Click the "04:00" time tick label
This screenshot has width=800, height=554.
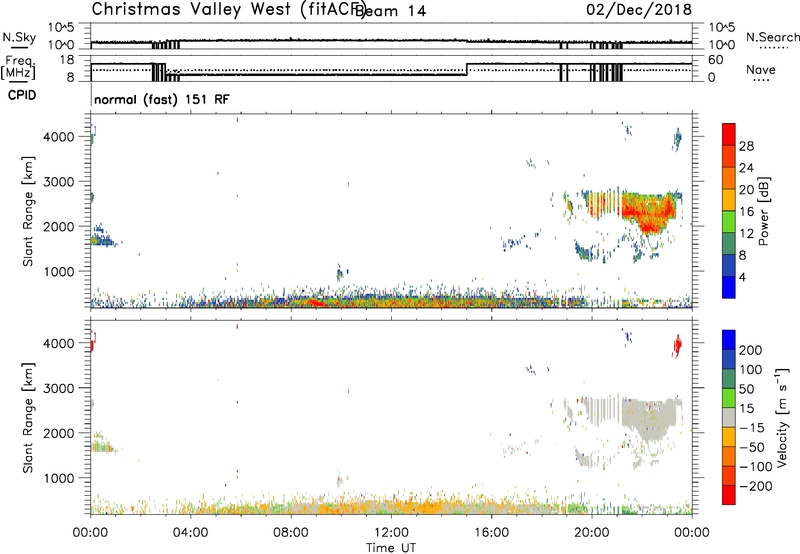coord(190,533)
